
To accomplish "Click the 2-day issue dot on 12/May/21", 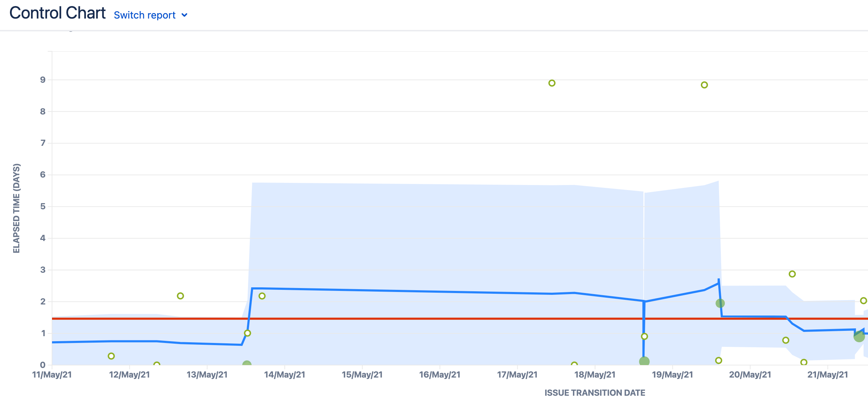I will 180,296.
